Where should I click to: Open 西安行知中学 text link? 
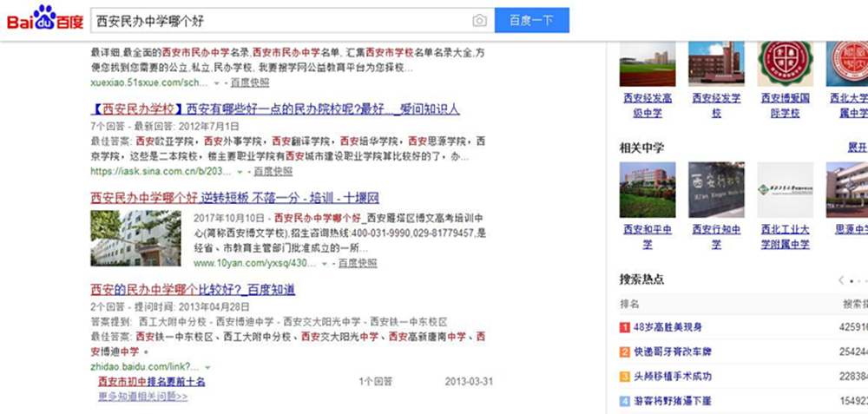pos(716,237)
